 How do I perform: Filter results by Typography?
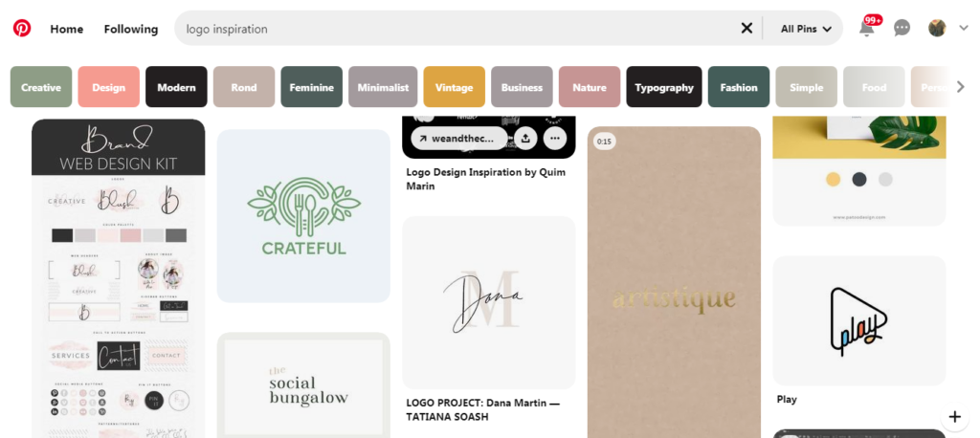click(x=664, y=87)
